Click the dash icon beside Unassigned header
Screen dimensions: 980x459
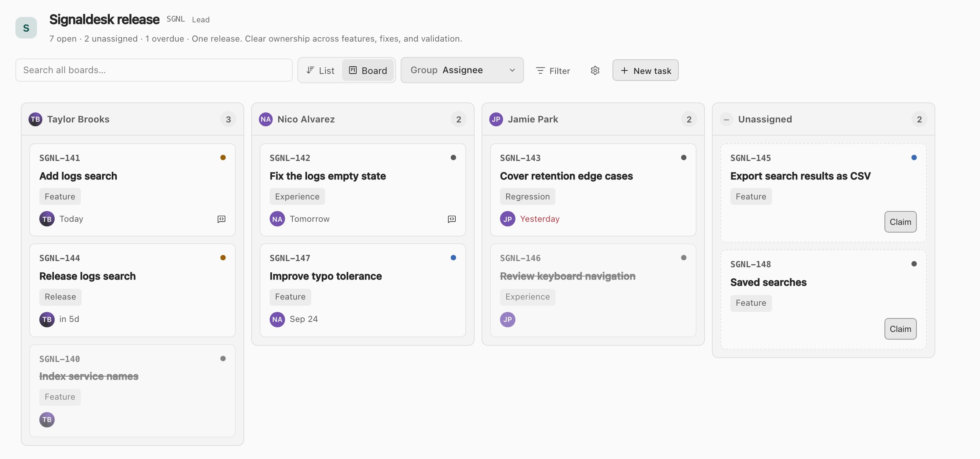coord(727,120)
